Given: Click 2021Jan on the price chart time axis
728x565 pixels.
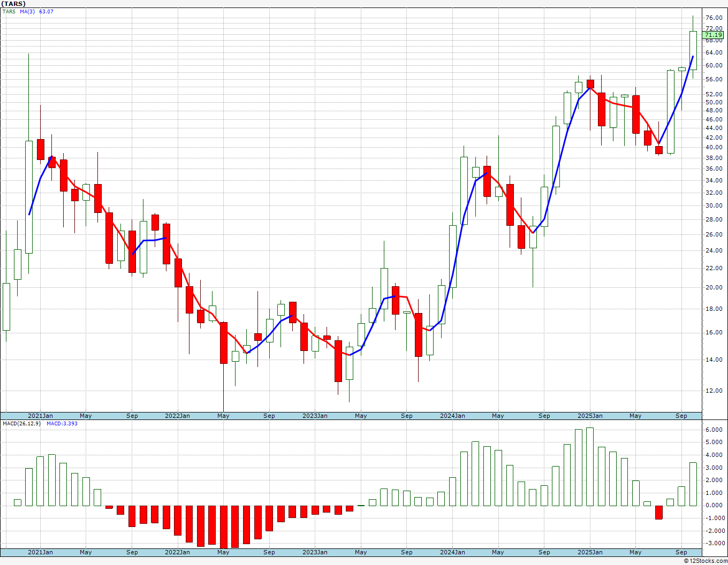Looking at the screenshot, I should tap(40, 416).
